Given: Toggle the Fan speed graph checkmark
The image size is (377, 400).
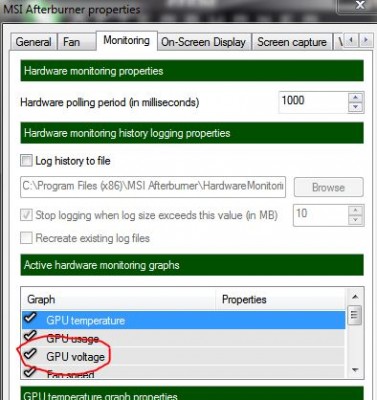Looking at the screenshot, I should pos(30,371).
